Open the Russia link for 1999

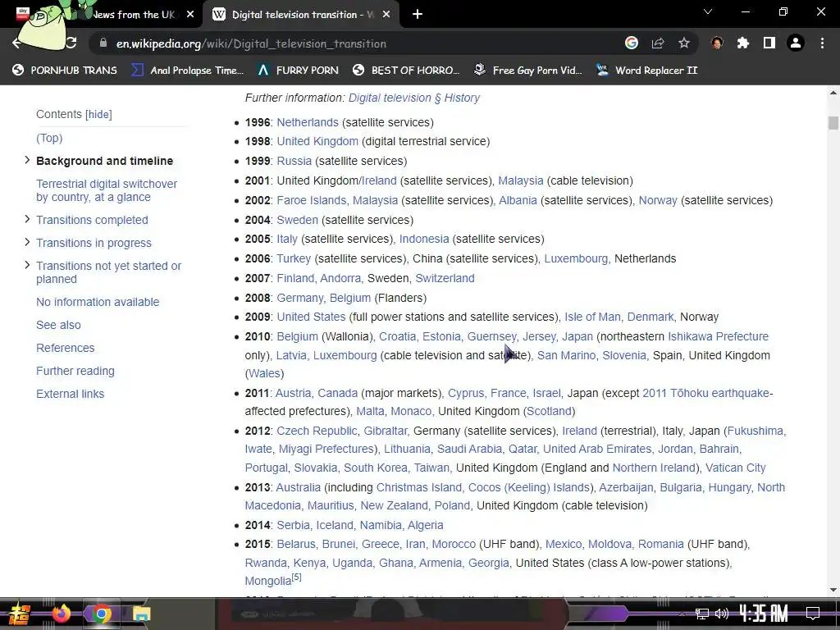294,162
